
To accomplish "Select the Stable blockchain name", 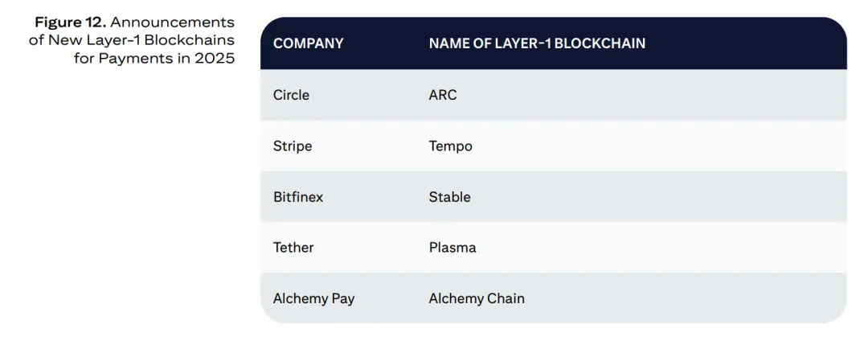I will pyautogui.click(x=450, y=197).
